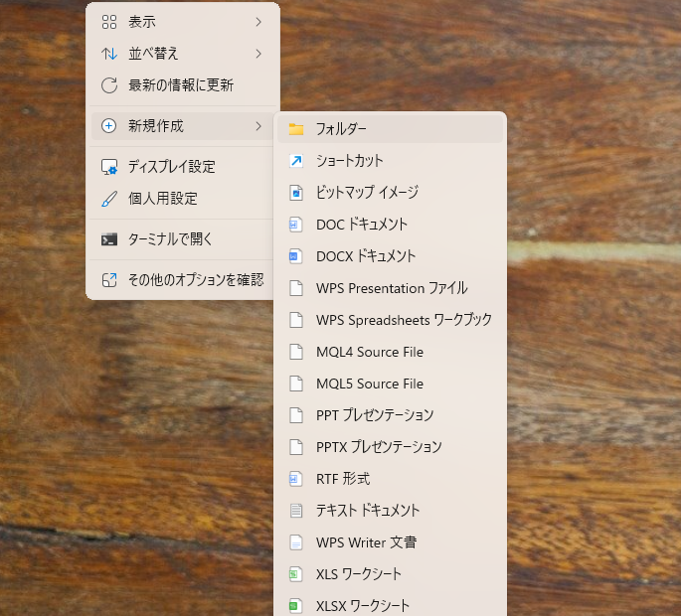Image resolution: width=681 pixels, height=616 pixels.
Task: Click the MQL4 Source File icon
Action: tap(296, 352)
